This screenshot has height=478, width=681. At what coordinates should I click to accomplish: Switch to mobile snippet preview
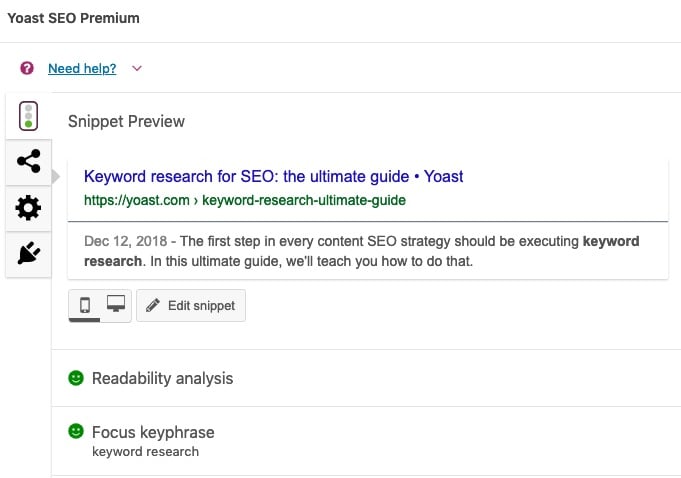[x=85, y=305]
